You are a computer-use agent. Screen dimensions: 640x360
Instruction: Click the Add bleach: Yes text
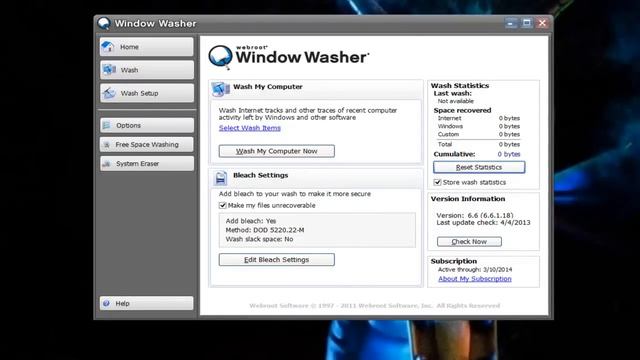251,221
